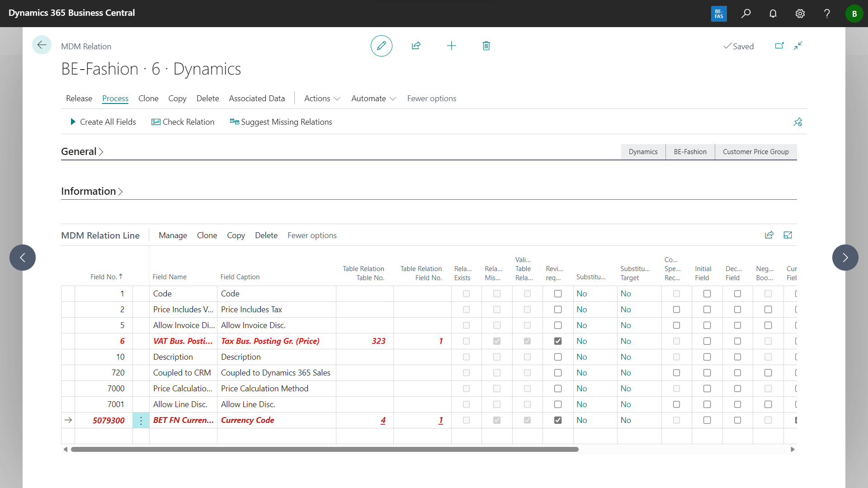Viewport: 868px width, 488px height.
Task: Open Substitution Target for Price Includes Tax row
Action: (x=626, y=310)
